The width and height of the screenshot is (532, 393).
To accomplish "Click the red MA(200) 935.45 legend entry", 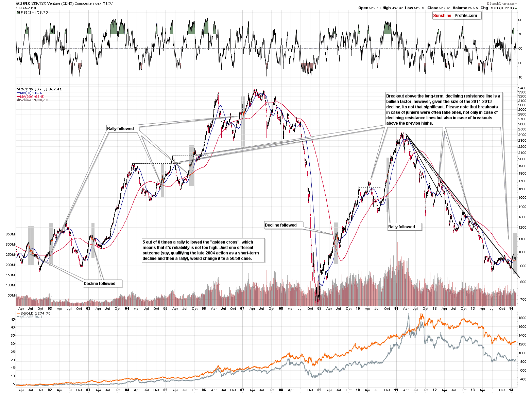I will tap(30, 97).
